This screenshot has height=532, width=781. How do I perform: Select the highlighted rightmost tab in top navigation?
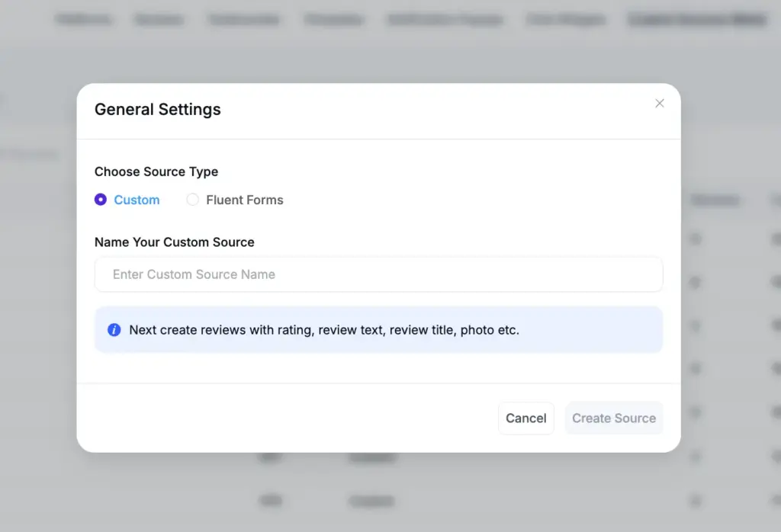coord(696,19)
